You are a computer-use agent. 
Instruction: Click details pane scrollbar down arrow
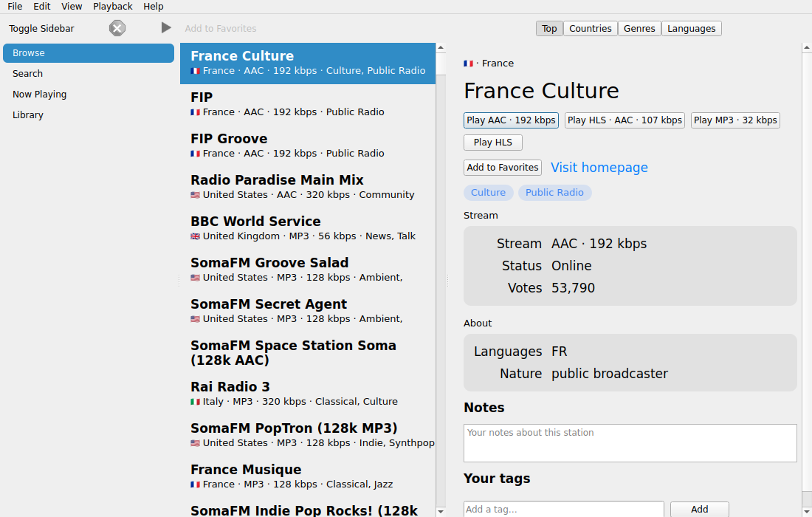(x=807, y=512)
